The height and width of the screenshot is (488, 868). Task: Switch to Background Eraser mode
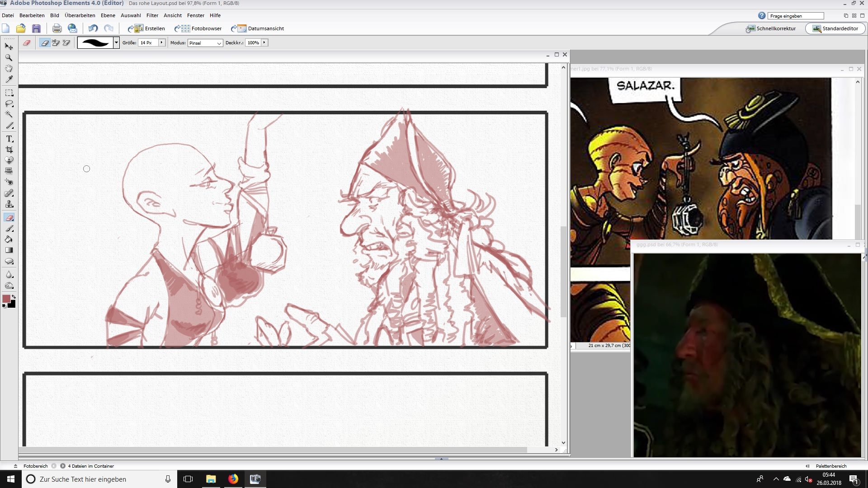(56, 42)
